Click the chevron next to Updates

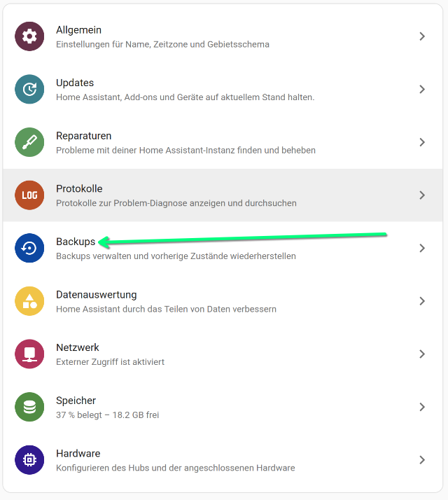click(x=422, y=89)
